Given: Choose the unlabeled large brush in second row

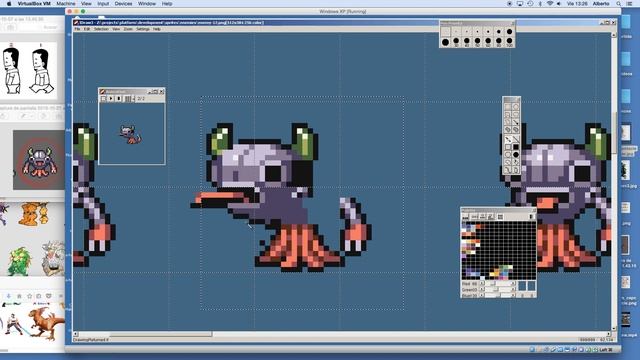Looking at the screenshot, I should pyautogui.click(x=445, y=42).
